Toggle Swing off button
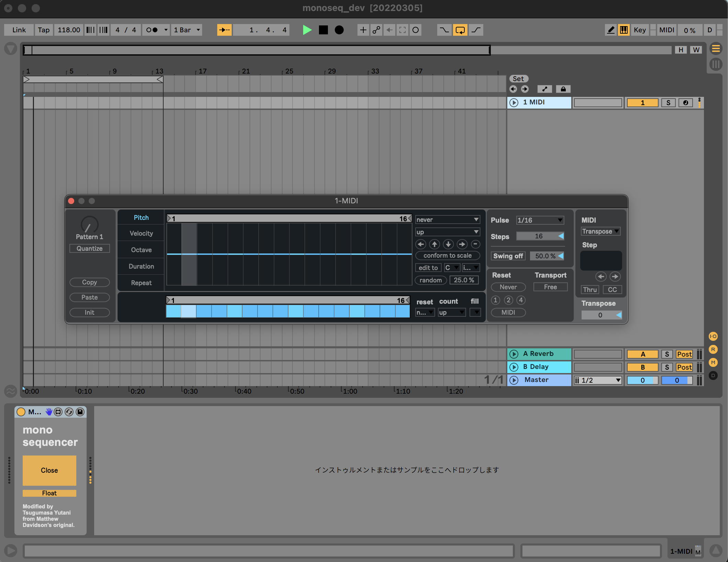The image size is (728, 562). [508, 256]
